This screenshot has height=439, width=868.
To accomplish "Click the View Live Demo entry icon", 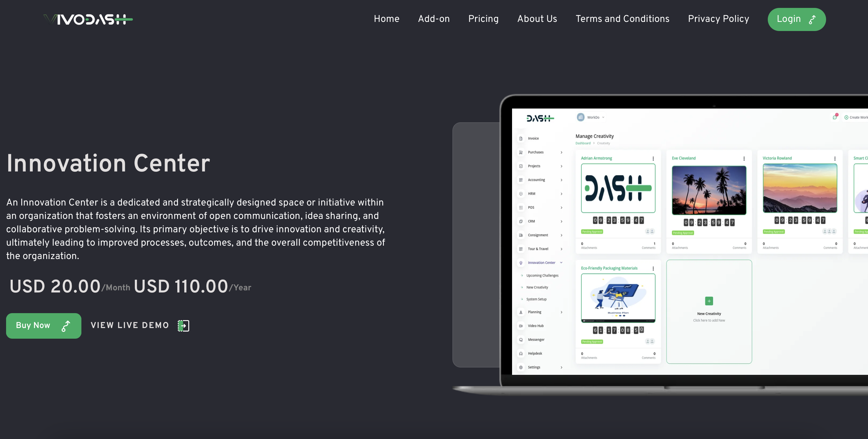I will point(183,325).
